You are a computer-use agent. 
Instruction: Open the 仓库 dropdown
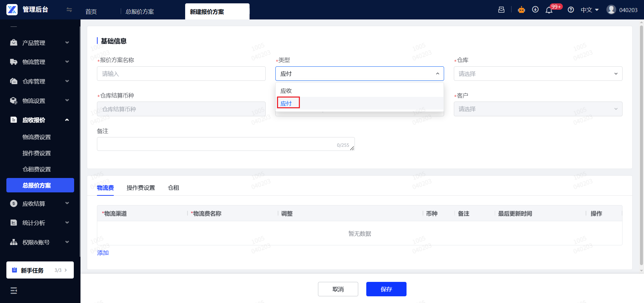[x=538, y=74]
